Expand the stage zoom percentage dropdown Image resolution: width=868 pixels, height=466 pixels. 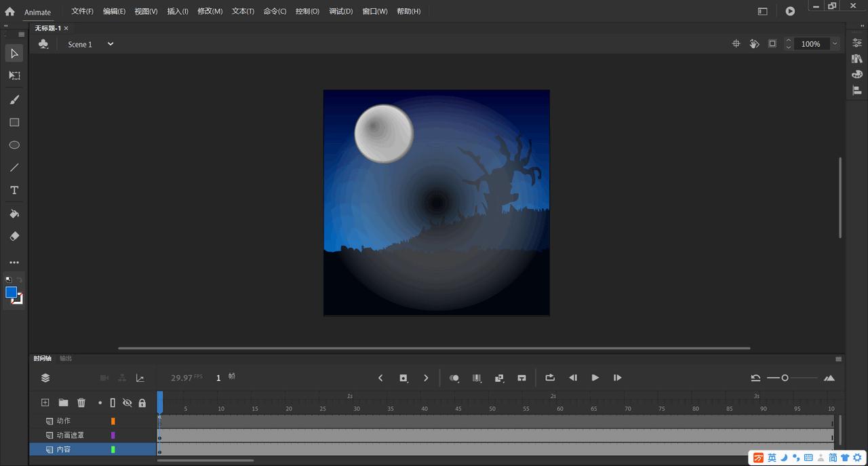pyautogui.click(x=835, y=44)
